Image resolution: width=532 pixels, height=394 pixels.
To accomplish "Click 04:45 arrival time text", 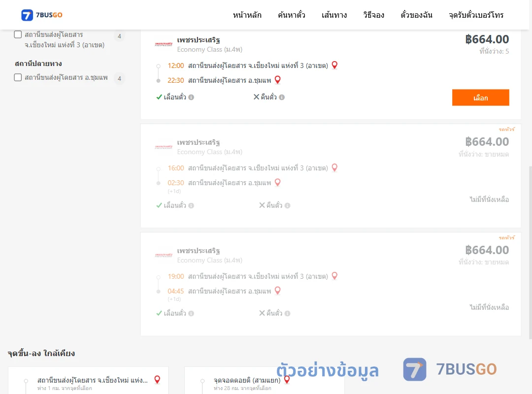I will click(176, 291).
